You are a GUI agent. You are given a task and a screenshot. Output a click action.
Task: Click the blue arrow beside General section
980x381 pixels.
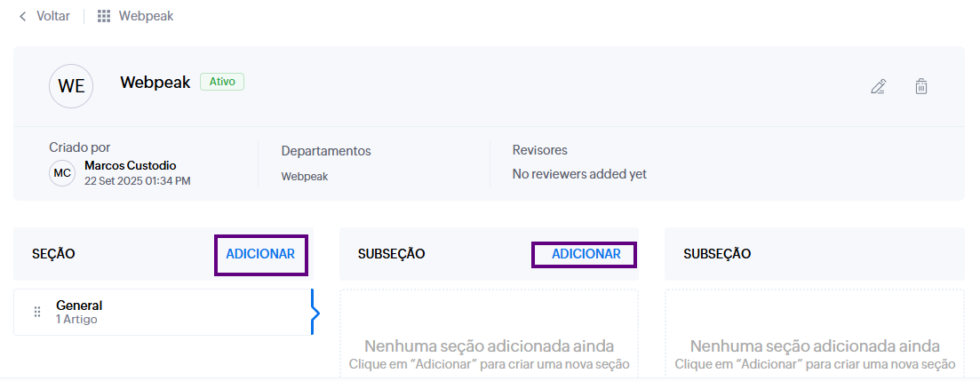click(315, 312)
